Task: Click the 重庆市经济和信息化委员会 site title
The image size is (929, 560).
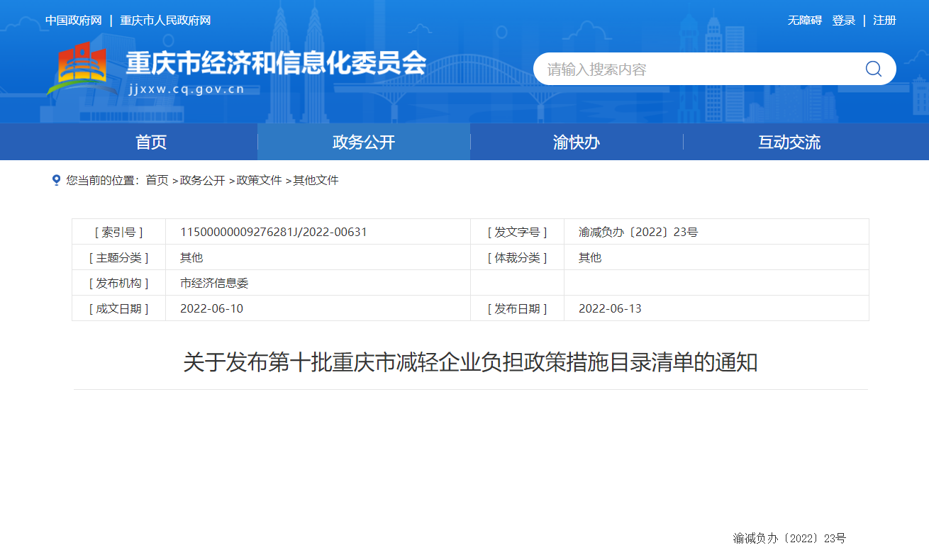Action: (276, 64)
